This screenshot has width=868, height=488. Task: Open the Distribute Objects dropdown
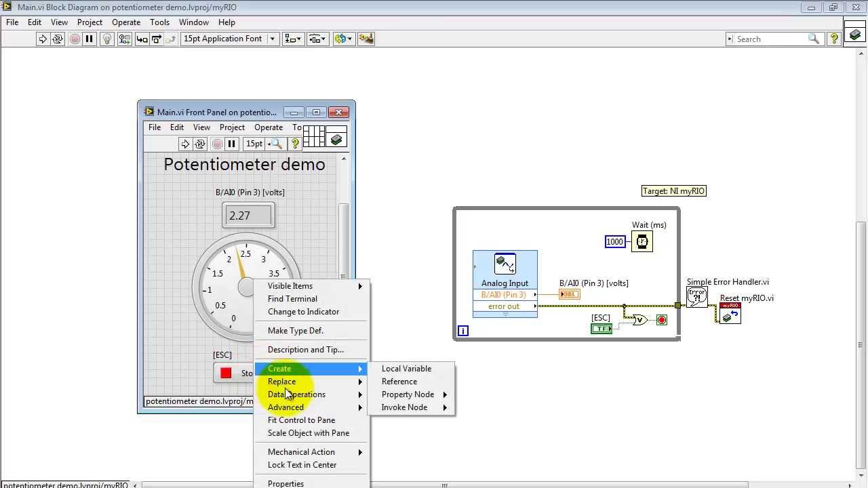click(317, 39)
